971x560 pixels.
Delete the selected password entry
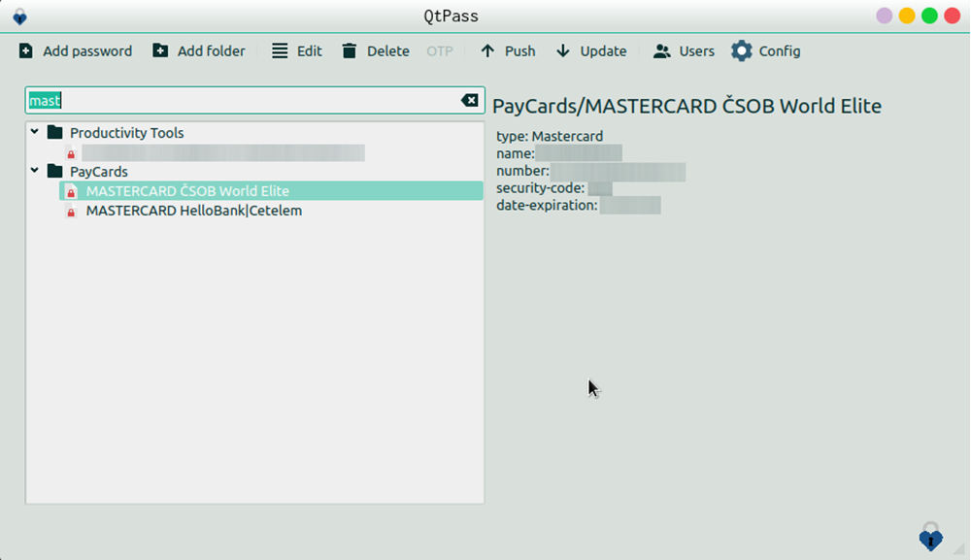pos(375,50)
